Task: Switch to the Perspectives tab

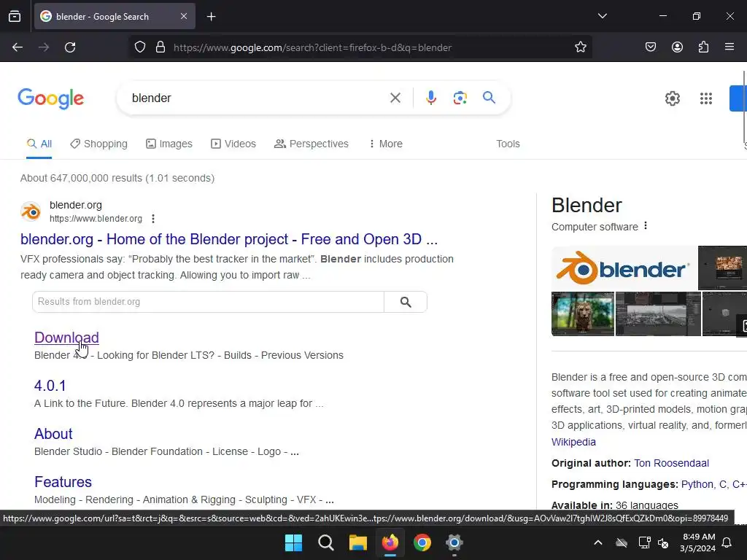Action: point(311,144)
